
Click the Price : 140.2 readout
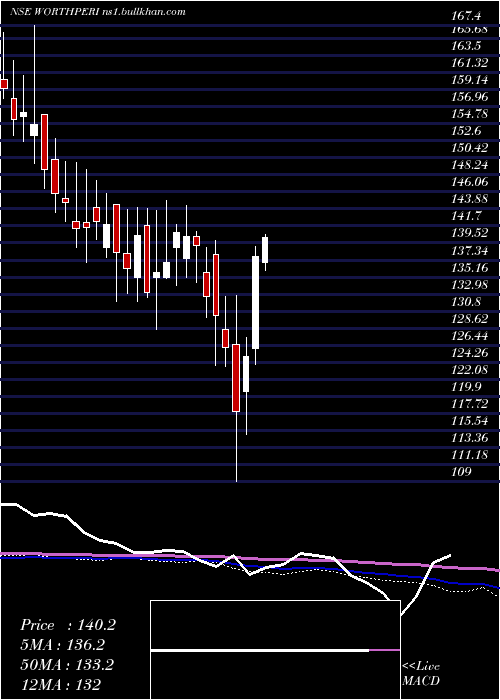tap(68, 625)
